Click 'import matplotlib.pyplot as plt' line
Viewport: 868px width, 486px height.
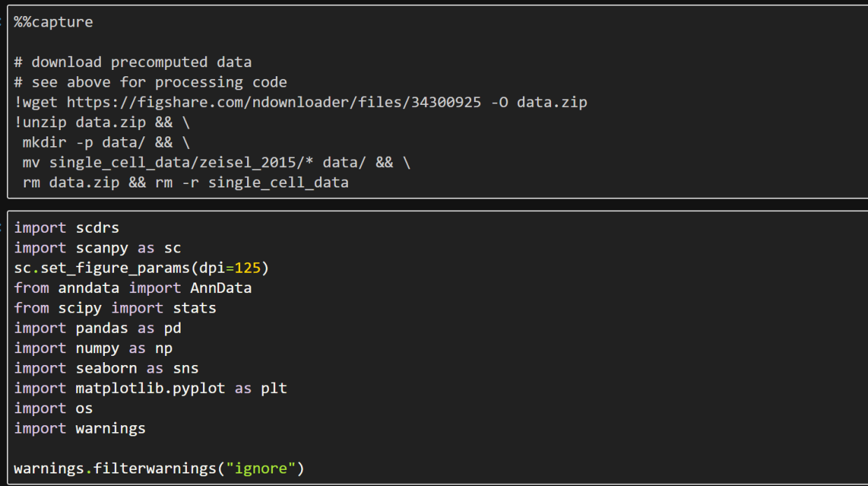[x=150, y=388]
